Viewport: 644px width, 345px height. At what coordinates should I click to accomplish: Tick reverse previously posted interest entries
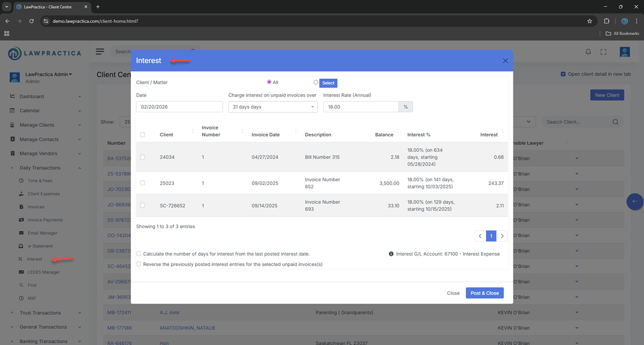[139, 264]
